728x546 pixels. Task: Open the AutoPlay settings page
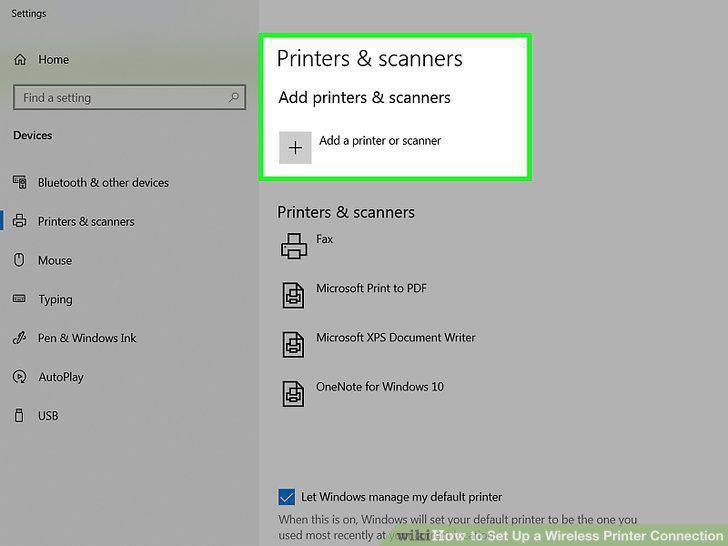[x=61, y=377]
